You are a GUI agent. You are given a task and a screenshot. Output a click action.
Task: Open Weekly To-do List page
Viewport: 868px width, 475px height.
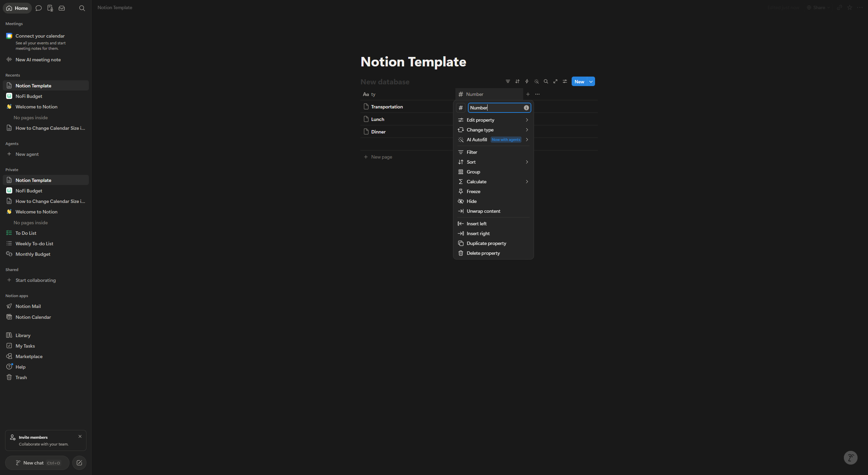click(x=46, y=244)
